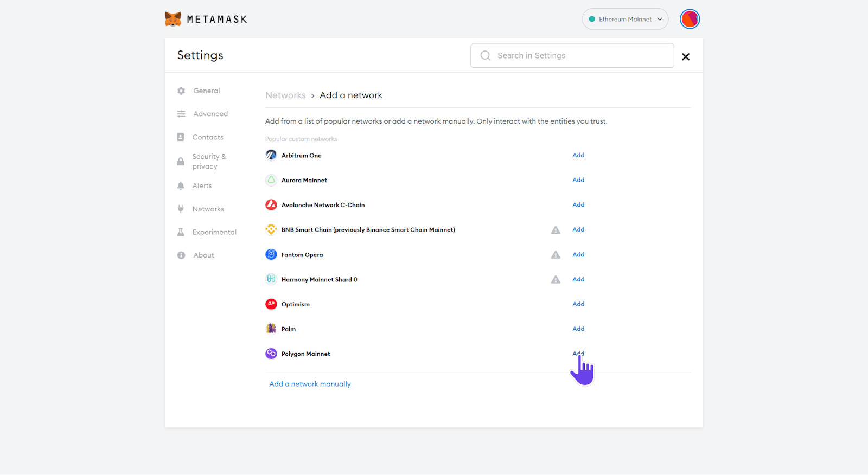This screenshot has height=475, width=868.
Task: Click the 'Popular custom networks' label
Action: coord(301,139)
